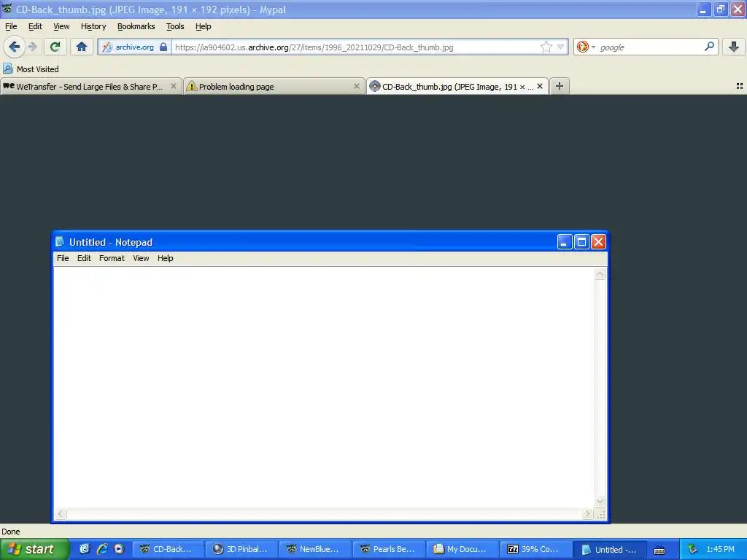Switch to NewBlue taskbar button

(x=315, y=549)
